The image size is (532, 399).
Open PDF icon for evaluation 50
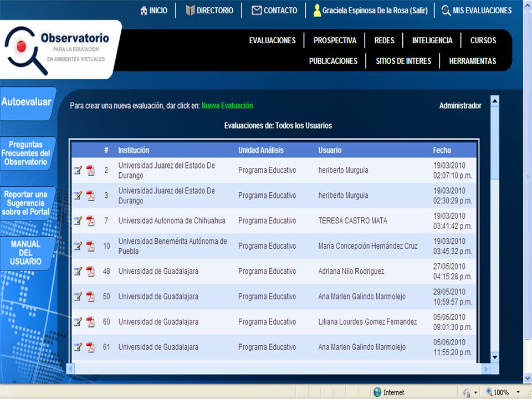(90, 296)
